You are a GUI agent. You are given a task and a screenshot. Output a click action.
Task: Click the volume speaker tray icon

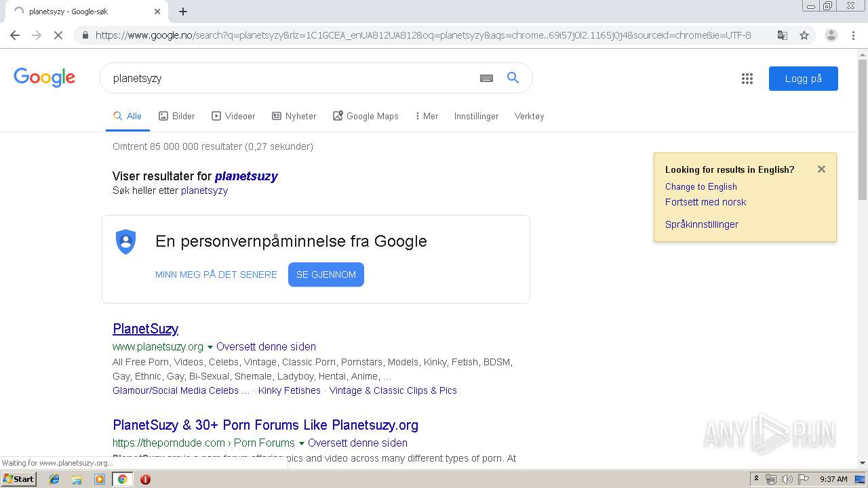[787, 479]
